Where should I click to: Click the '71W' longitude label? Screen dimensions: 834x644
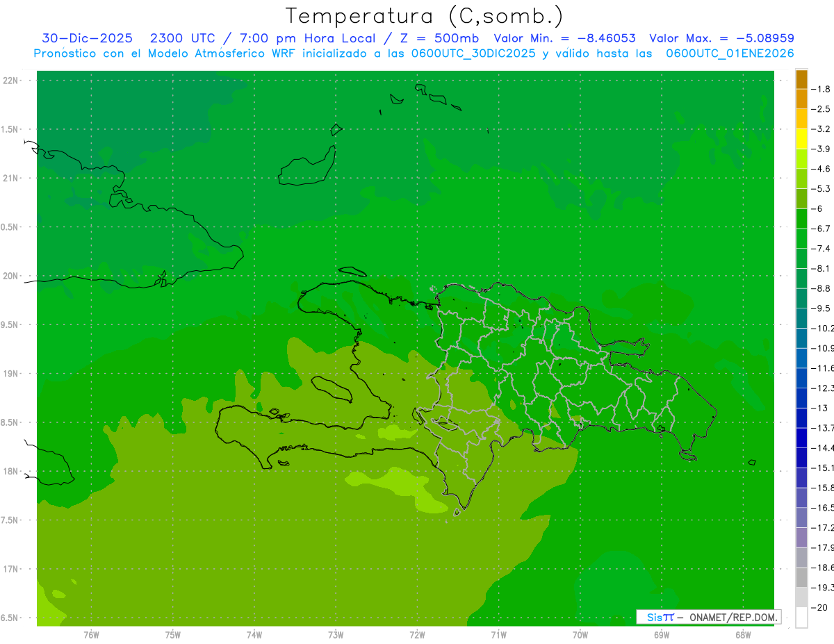[498, 634]
